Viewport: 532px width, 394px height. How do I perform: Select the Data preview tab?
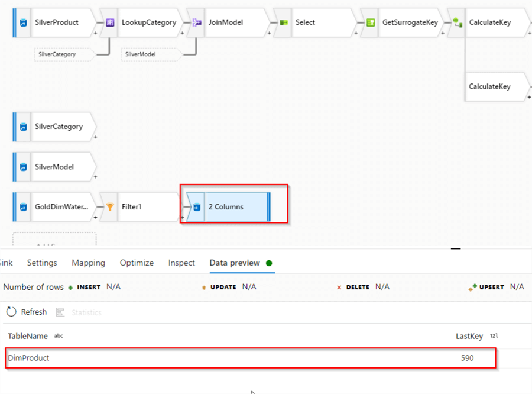(x=235, y=263)
